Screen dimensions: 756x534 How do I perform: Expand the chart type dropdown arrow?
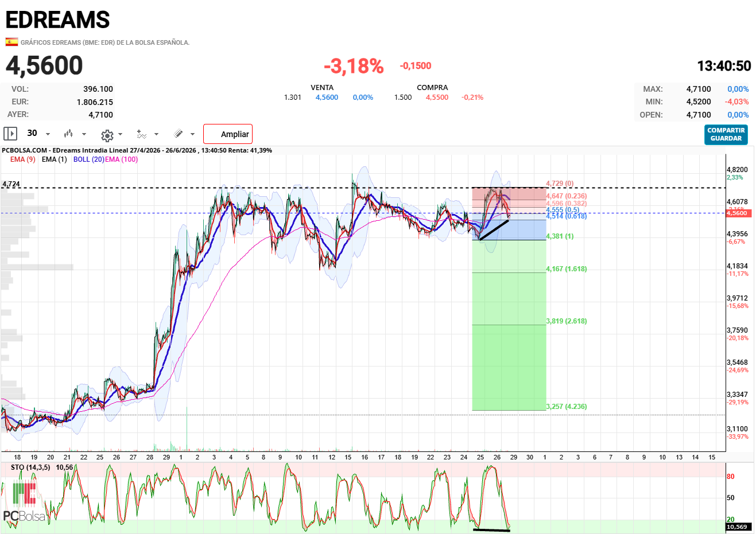[x=84, y=134]
